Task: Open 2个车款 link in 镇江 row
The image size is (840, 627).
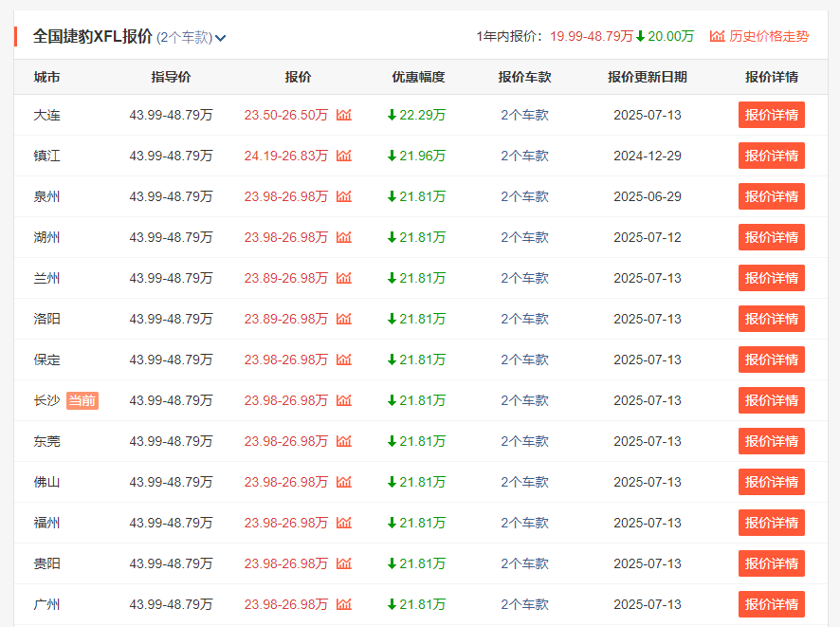Action: [x=524, y=156]
